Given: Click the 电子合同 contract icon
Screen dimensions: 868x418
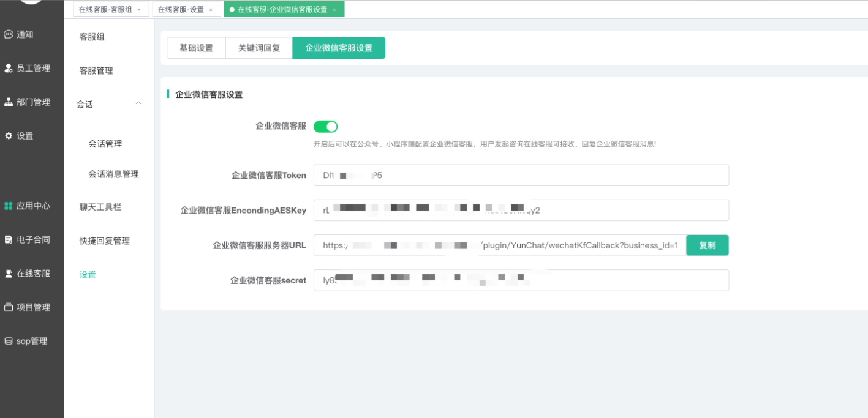Looking at the screenshot, I should click(9, 240).
